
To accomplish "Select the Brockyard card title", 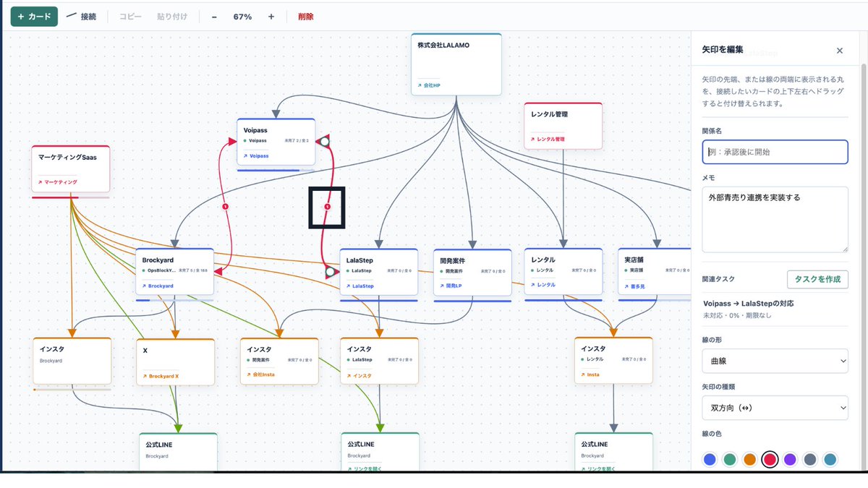I will pyautogui.click(x=158, y=259).
